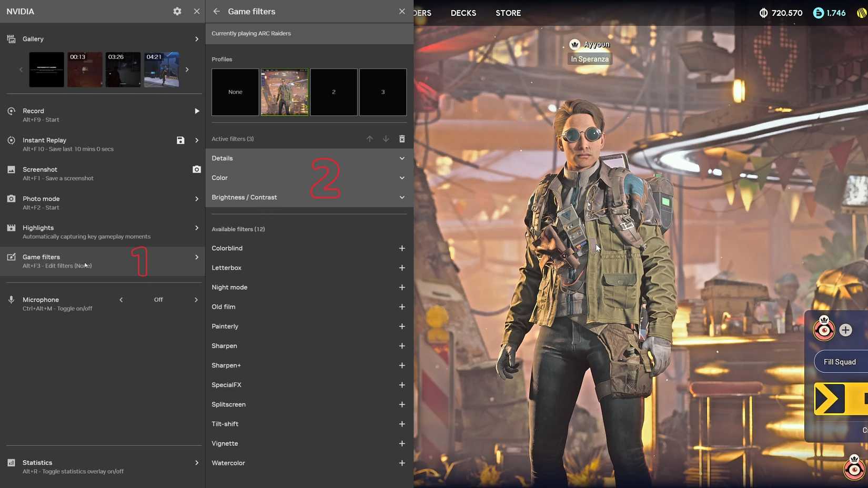
Task: Open NVIDIA overlay settings gear
Action: 177,11
